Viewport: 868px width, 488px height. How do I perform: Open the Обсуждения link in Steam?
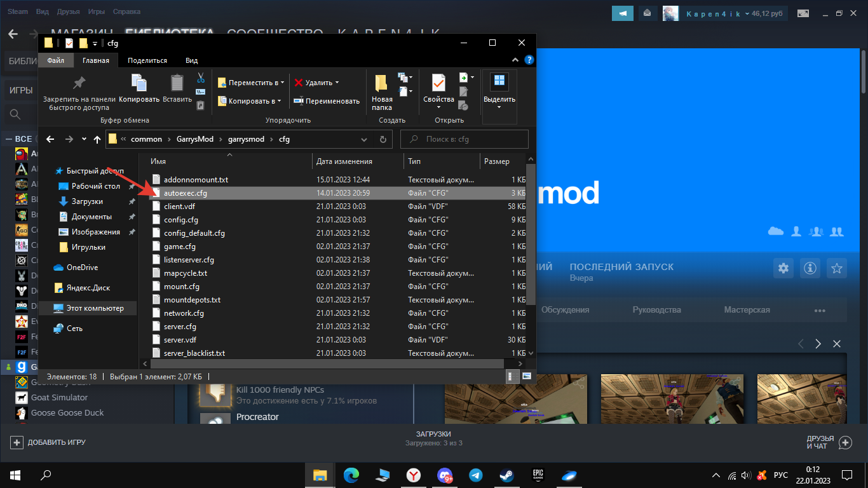coord(565,310)
